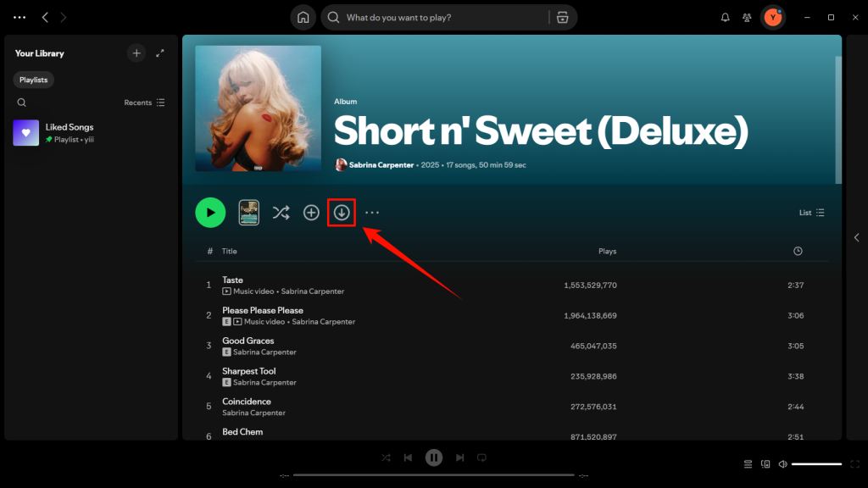Click the green Play album button
This screenshot has height=488, width=868.
pos(210,213)
